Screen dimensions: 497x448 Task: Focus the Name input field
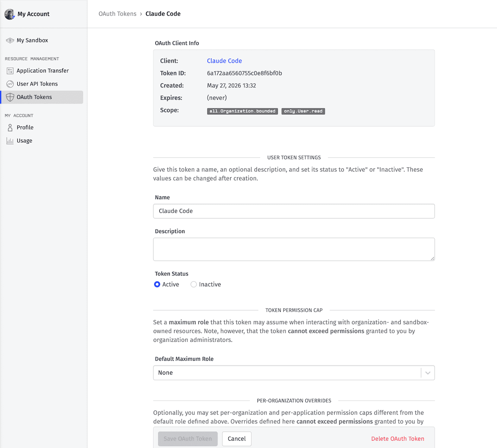tap(294, 211)
